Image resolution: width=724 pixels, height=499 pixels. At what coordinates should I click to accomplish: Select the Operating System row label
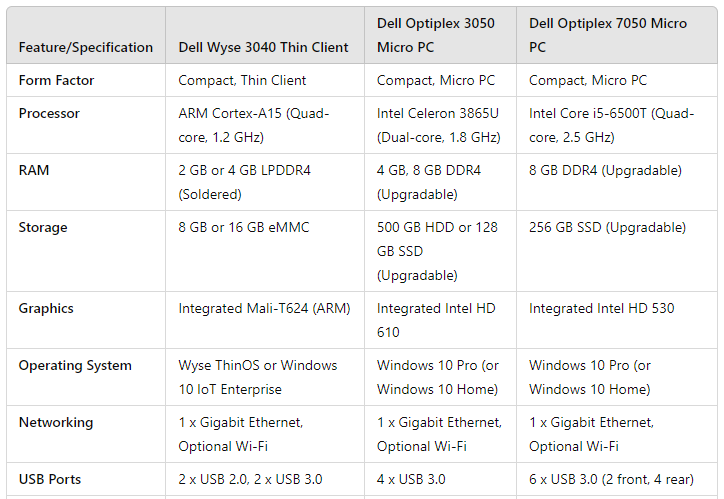75,365
